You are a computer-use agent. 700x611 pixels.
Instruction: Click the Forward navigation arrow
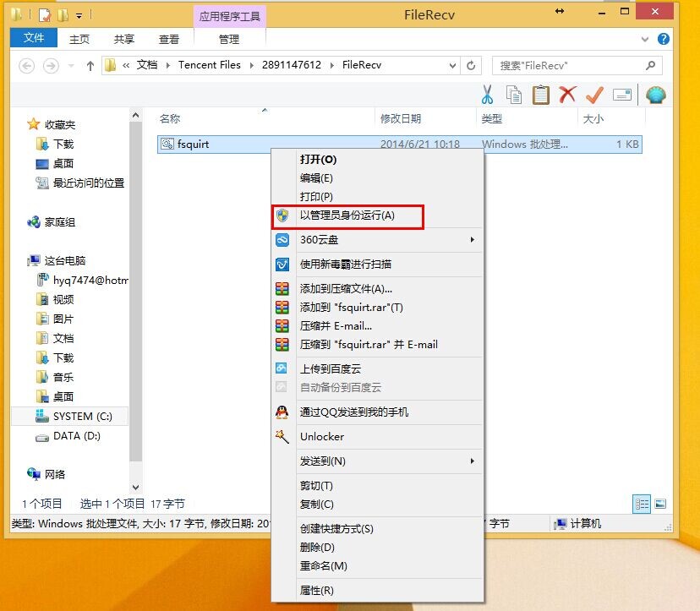click(x=51, y=66)
